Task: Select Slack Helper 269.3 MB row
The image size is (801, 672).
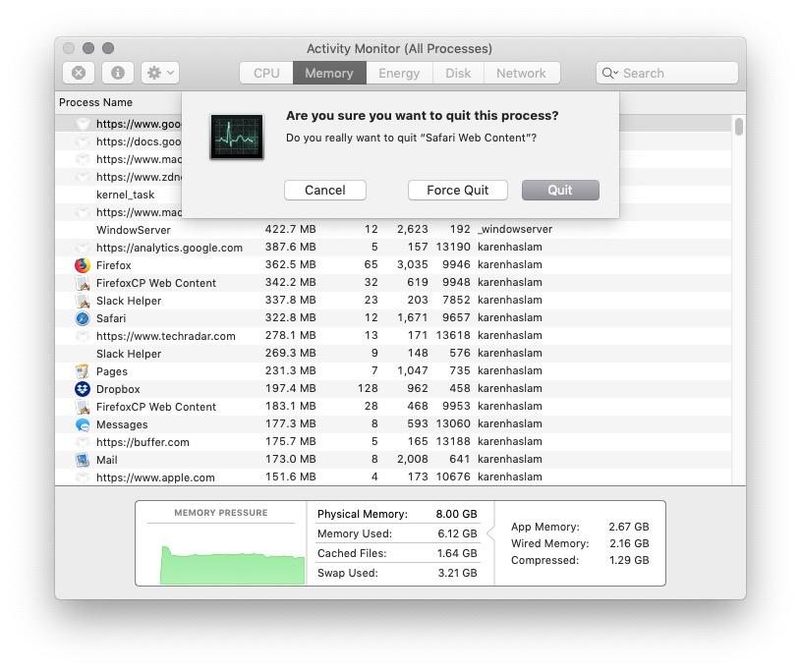Action: [x=393, y=354]
